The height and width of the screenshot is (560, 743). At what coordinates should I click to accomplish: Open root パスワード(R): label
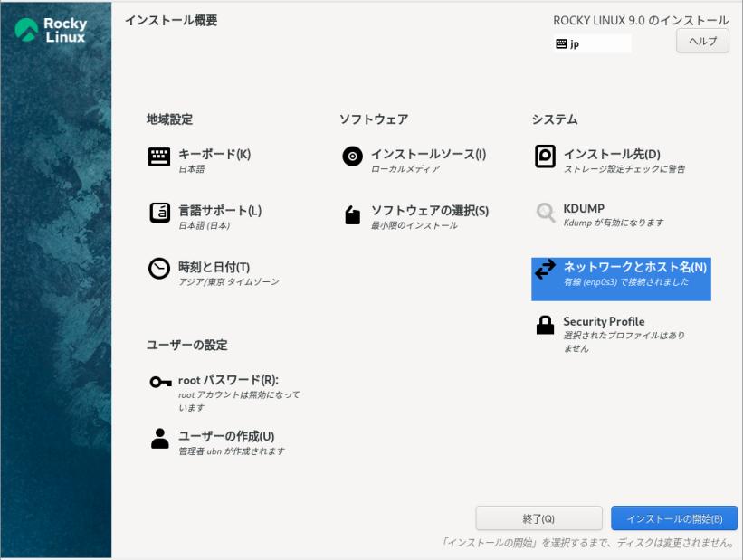pyautogui.click(x=228, y=380)
